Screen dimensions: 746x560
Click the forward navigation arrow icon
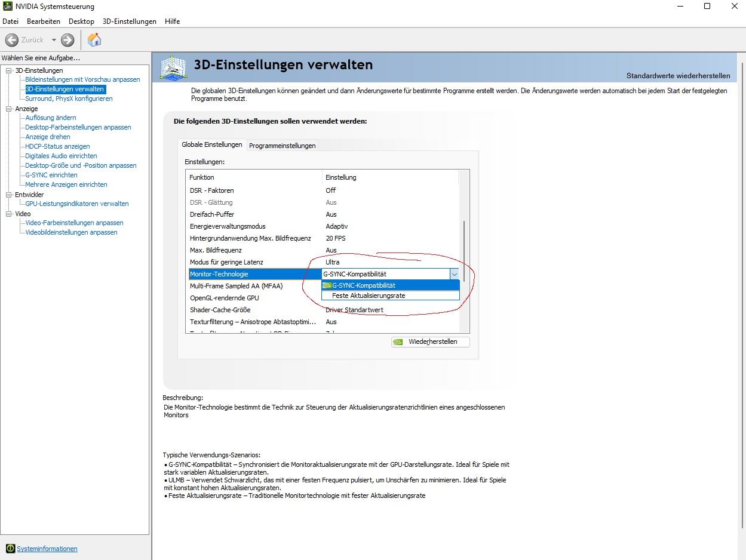tap(67, 40)
